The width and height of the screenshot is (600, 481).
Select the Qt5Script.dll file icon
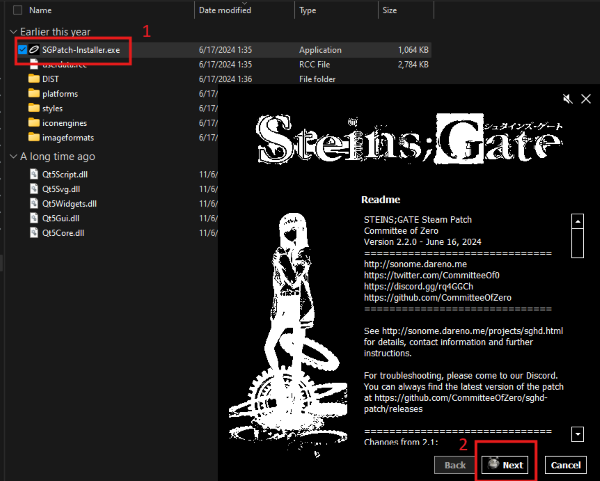click(x=34, y=174)
